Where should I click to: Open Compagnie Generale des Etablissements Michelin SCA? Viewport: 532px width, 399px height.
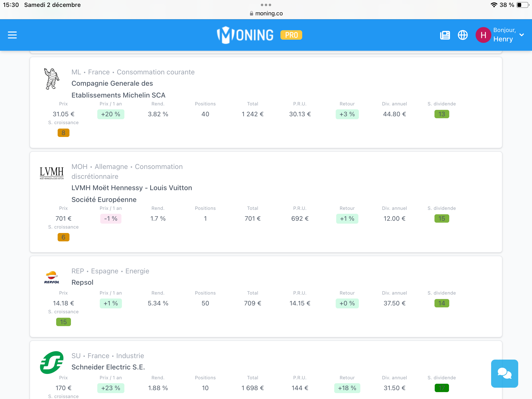(x=118, y=89)
